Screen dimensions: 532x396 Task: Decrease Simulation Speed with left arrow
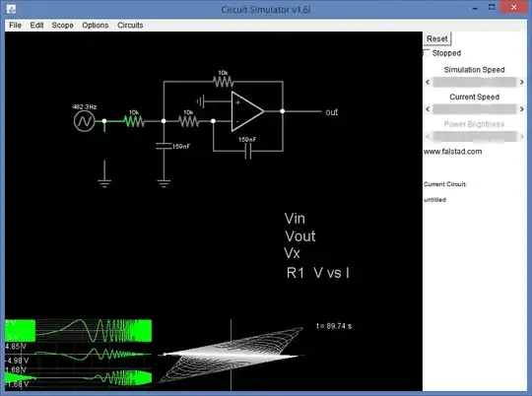click(x=428, y=82)
